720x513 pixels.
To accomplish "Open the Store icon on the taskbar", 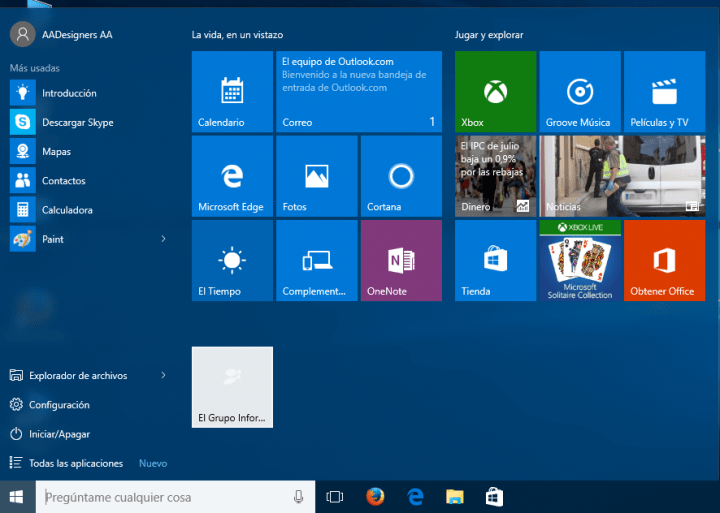I will (495, 497).
